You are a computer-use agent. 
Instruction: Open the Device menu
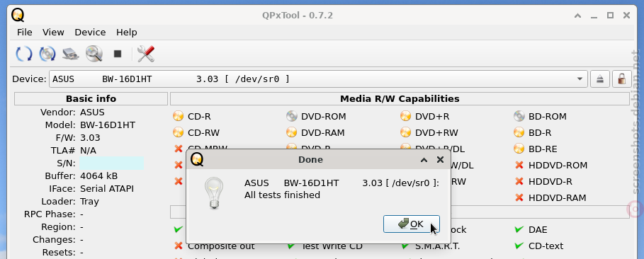pyautogui.click(x=90, y=32)
